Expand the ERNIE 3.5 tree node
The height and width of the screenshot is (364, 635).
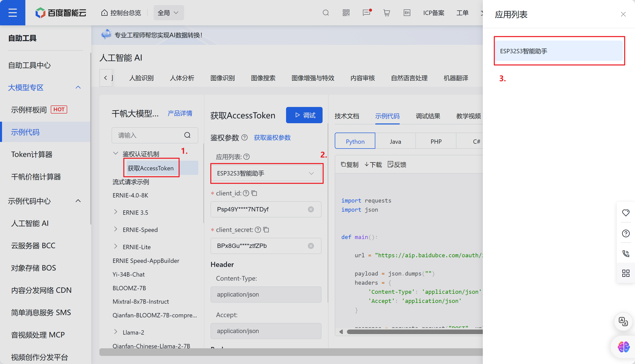[115, 212]
